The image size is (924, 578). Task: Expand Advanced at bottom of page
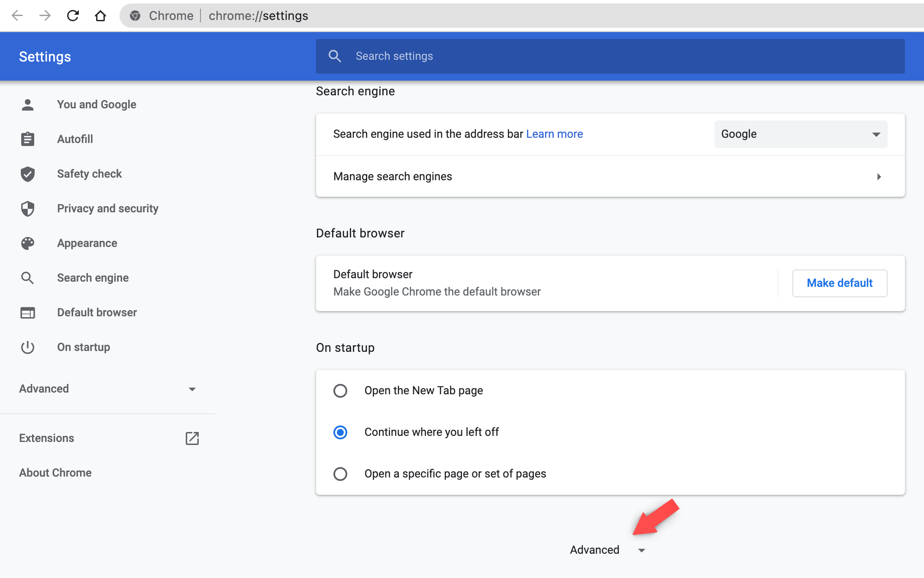[606, 550]
